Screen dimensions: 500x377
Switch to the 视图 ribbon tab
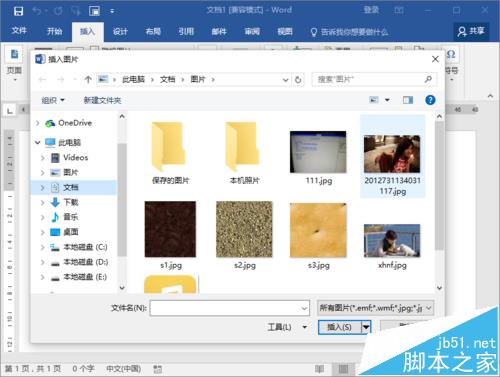[285, 31]
